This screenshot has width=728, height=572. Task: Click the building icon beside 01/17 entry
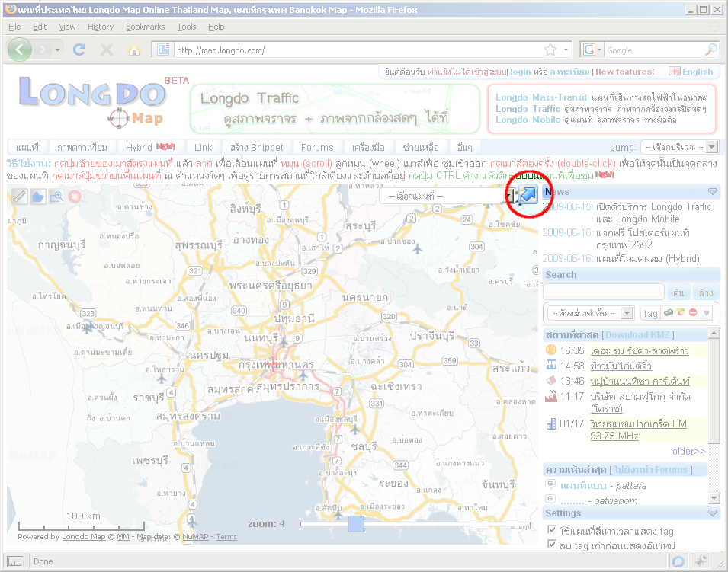551,423
